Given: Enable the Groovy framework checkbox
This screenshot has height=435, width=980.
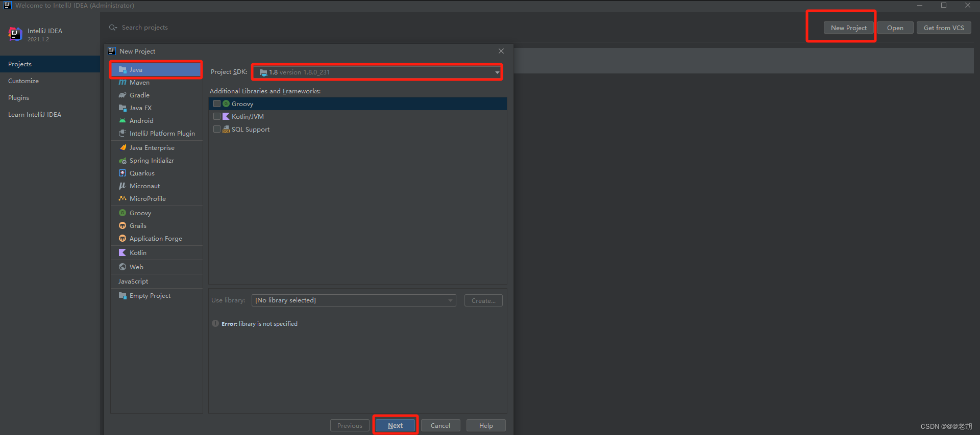Looking at the screenshot, I should click(217, 104).
